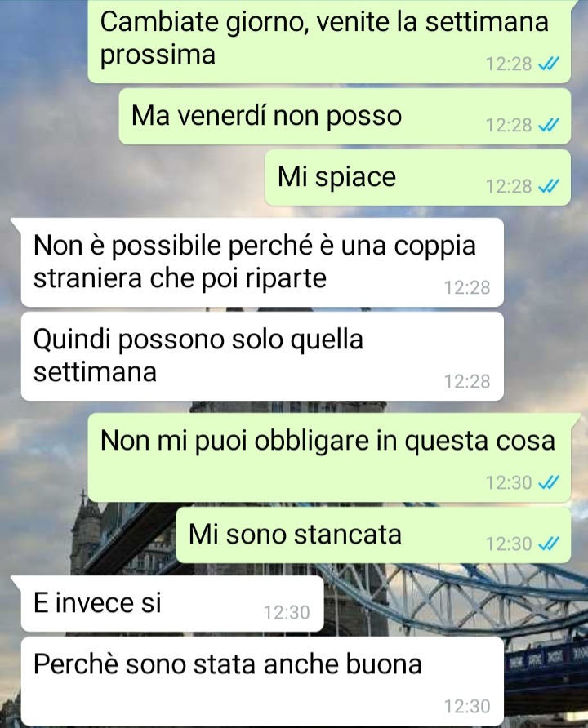Image resolution: width=588 pixels, height=728 pixels.
Task: Tap the 'Quindi possono solo quella settimana' bubble
Action: tap(262, 356)
